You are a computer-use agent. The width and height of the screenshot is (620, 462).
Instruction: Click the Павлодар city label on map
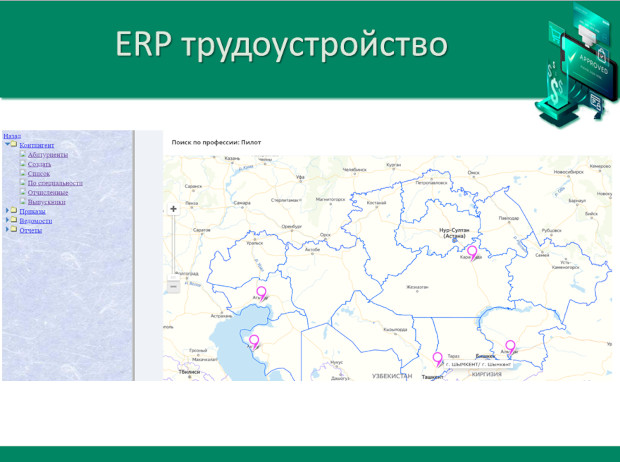[508, 218]
